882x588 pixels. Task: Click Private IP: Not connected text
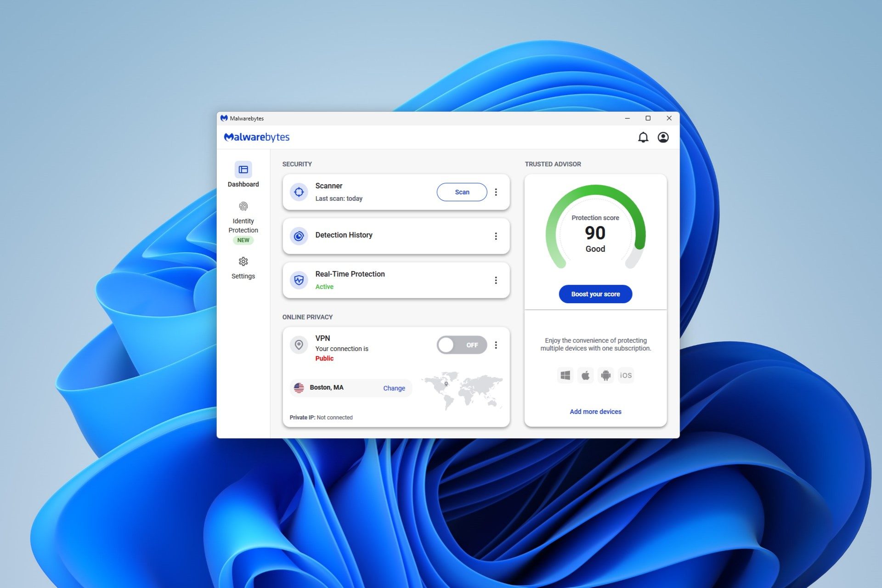(321, 418)
